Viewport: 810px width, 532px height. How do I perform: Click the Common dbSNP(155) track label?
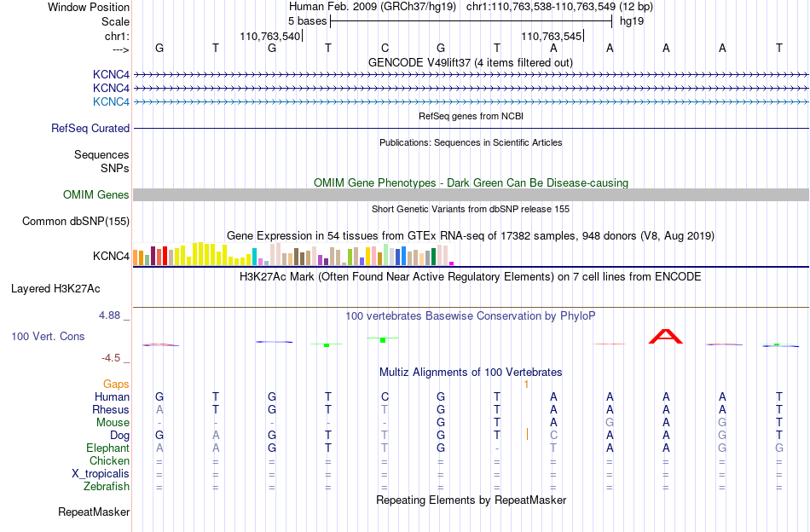(x=75, y=221)
